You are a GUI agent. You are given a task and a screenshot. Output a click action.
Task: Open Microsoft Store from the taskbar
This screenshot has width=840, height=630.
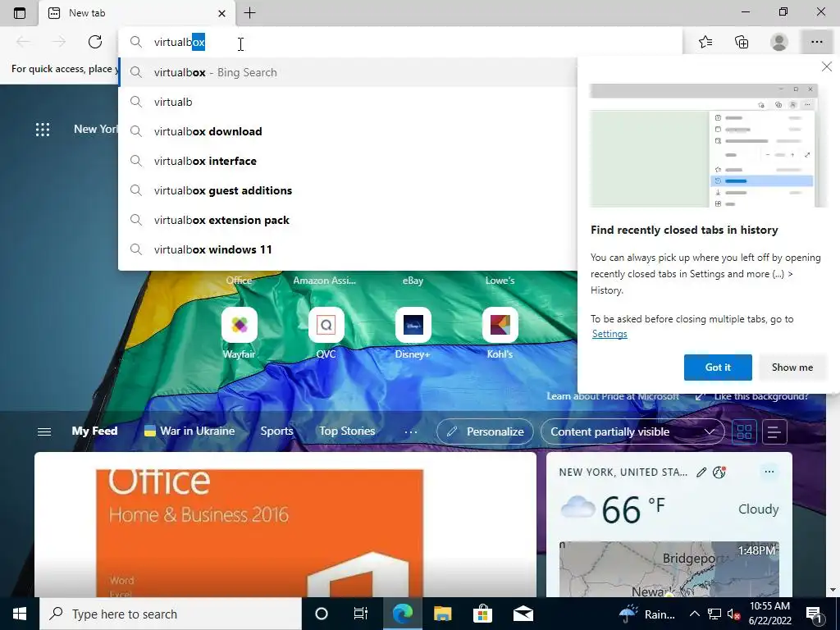coord(482,614)
